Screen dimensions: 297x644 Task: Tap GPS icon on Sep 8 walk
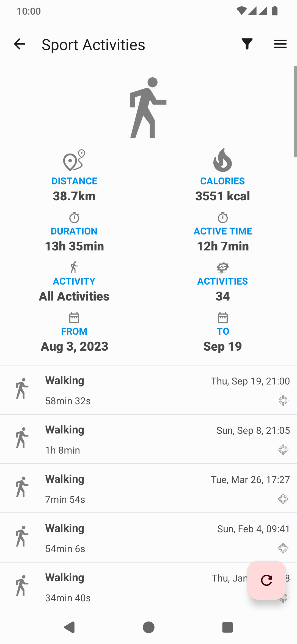(x=283, y=450)
